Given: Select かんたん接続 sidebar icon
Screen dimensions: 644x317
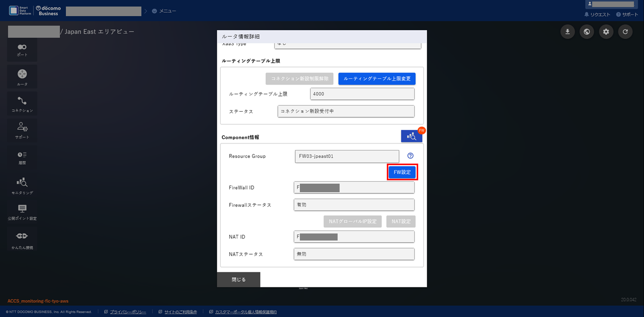Looking at the screenshot, I should coord(22,239).
